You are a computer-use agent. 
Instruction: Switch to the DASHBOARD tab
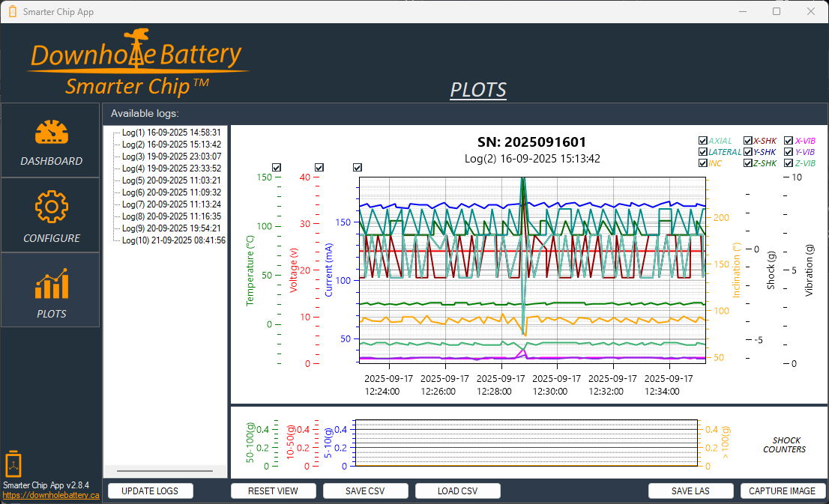(49, 140)
